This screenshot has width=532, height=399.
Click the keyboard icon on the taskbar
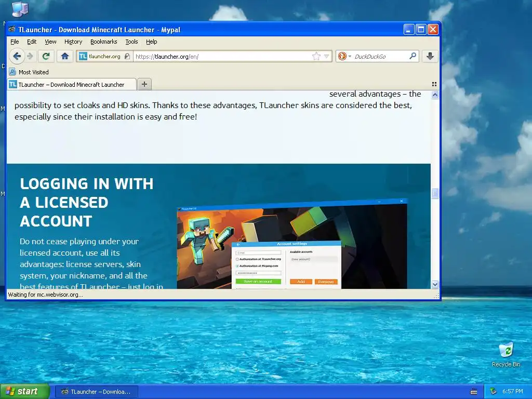point(474,392)
